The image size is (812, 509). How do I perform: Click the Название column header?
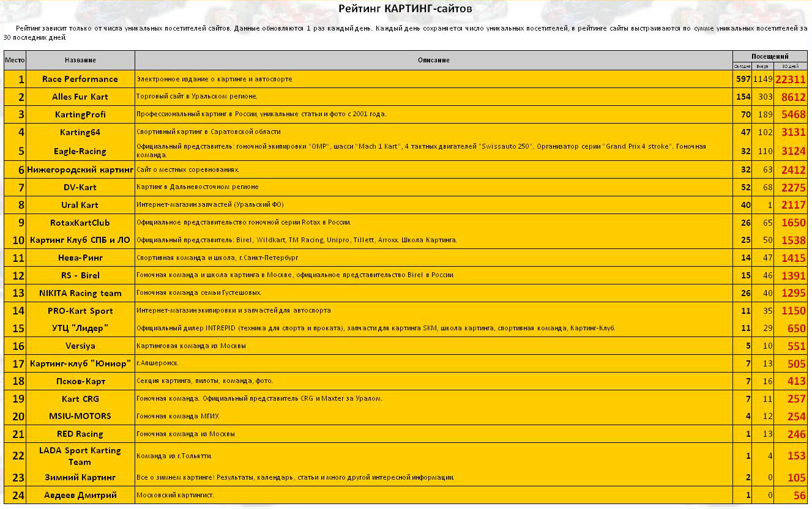coord(80,60)
